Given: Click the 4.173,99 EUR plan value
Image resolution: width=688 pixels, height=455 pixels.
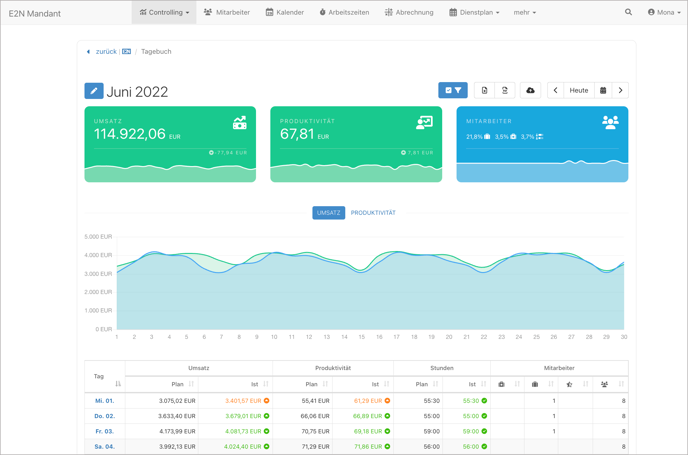Looking at the screenshot, I should point(177,431).
